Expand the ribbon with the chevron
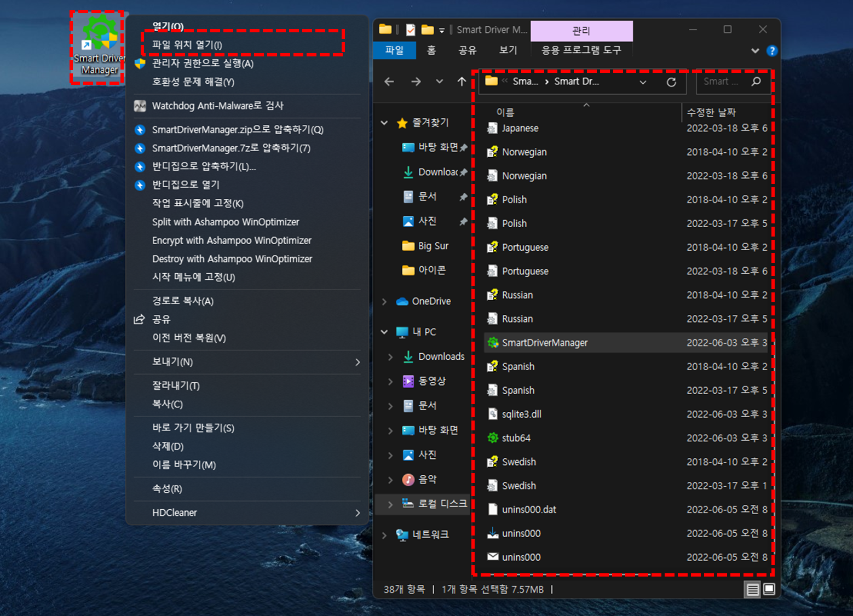The height and width of the screenshot is (616, 853). click(755, 51)
